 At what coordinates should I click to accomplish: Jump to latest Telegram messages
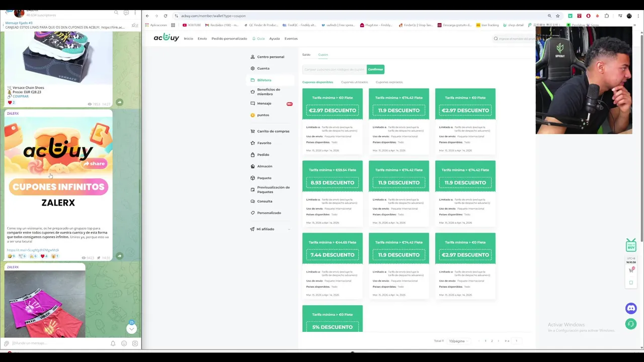(x=131, y=328)
